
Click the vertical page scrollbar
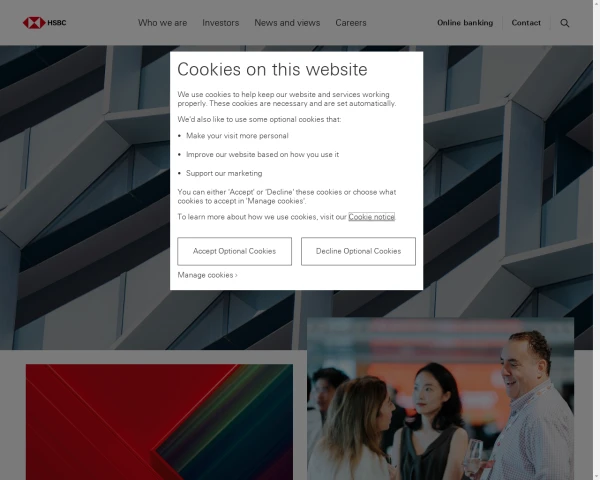[597, 240]
